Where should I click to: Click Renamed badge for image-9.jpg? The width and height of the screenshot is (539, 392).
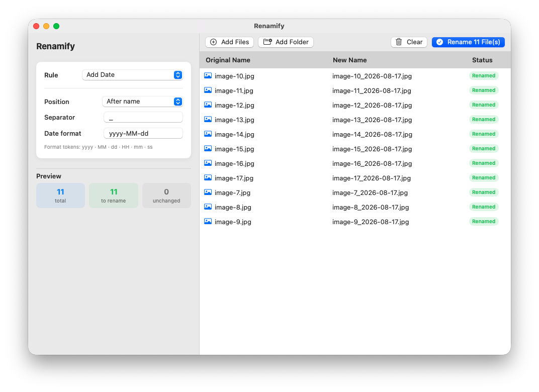coord(484,222)
